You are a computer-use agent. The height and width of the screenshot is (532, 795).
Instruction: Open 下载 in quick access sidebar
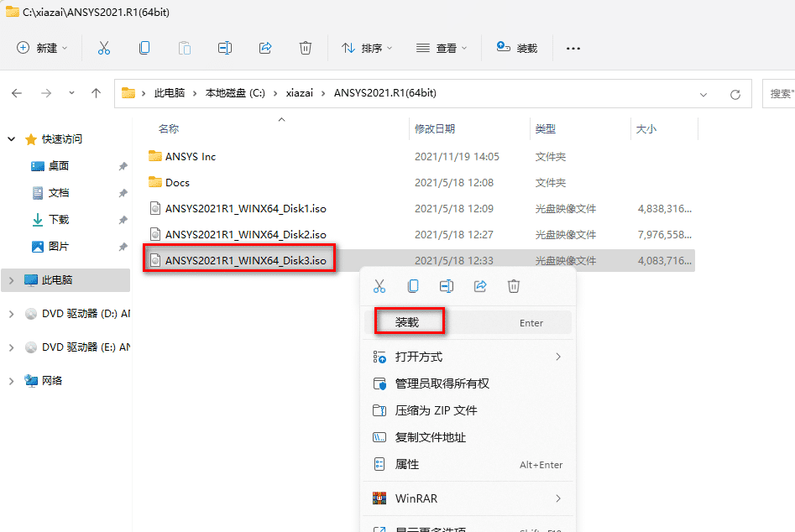tap(59, 220)
